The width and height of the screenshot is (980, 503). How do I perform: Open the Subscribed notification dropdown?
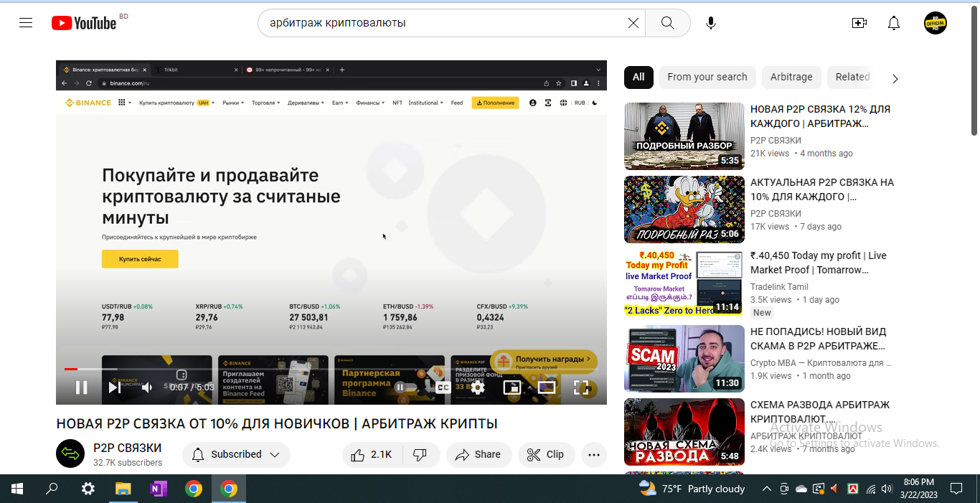coord(236,454)
